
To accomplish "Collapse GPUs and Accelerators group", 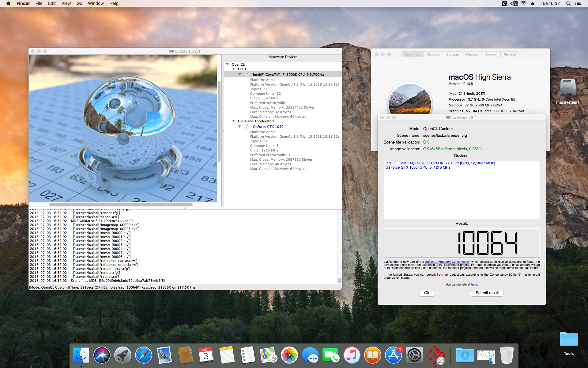I will click(x=234, y=121).
